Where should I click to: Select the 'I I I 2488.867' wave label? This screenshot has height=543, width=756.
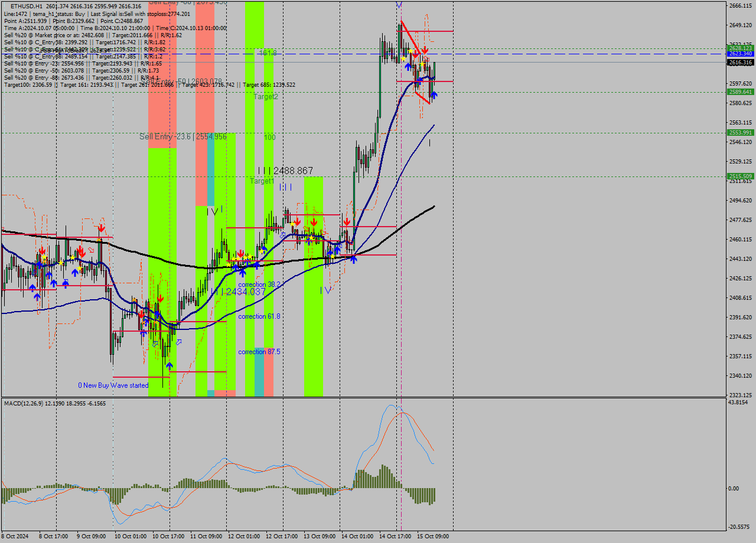point(285,171)
